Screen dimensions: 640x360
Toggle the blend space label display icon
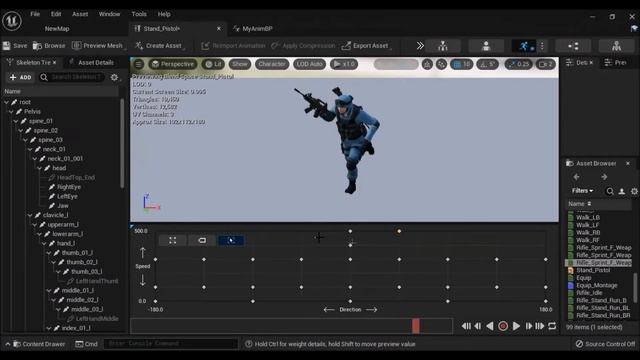pos(202,240)
